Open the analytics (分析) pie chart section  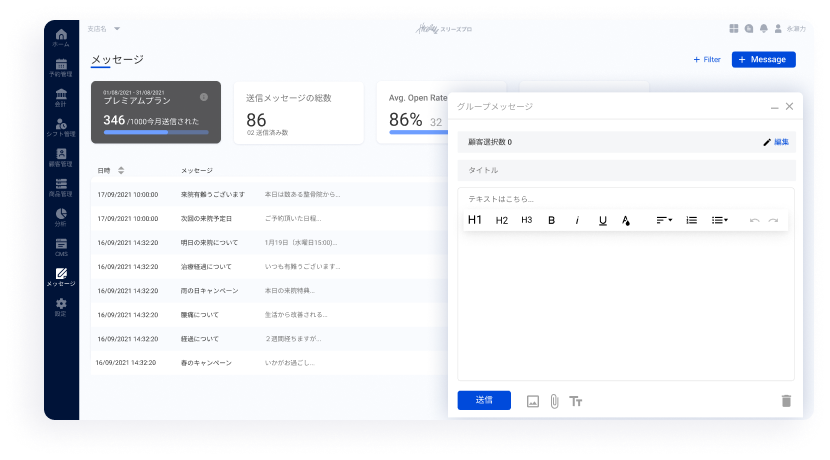point(61,217)
